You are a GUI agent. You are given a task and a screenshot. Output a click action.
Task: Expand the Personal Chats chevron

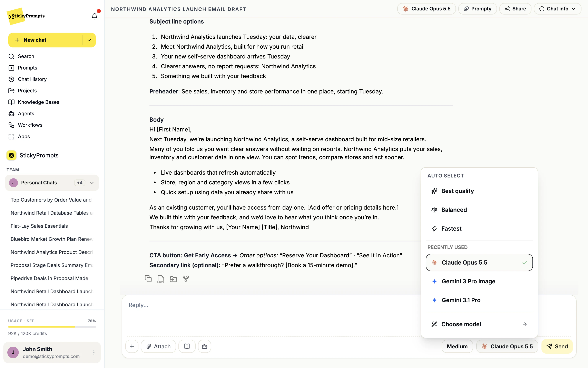tap(92, 183)
